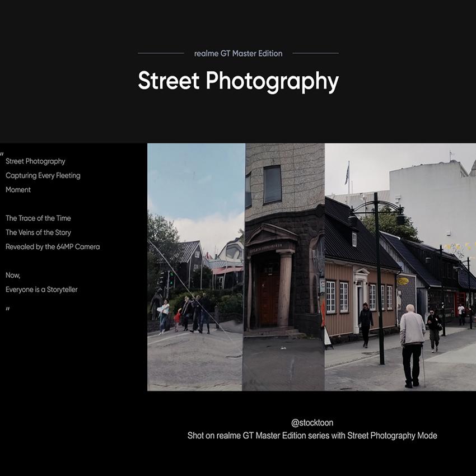Click the window on the granite tower

(x=272, y=184)
